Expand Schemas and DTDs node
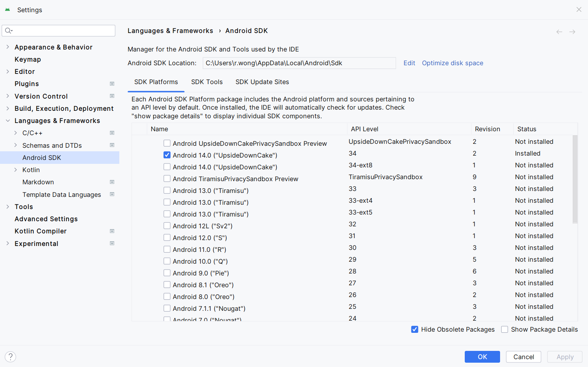The height and width of the screenshot is (367, 588). coord(15,145)
